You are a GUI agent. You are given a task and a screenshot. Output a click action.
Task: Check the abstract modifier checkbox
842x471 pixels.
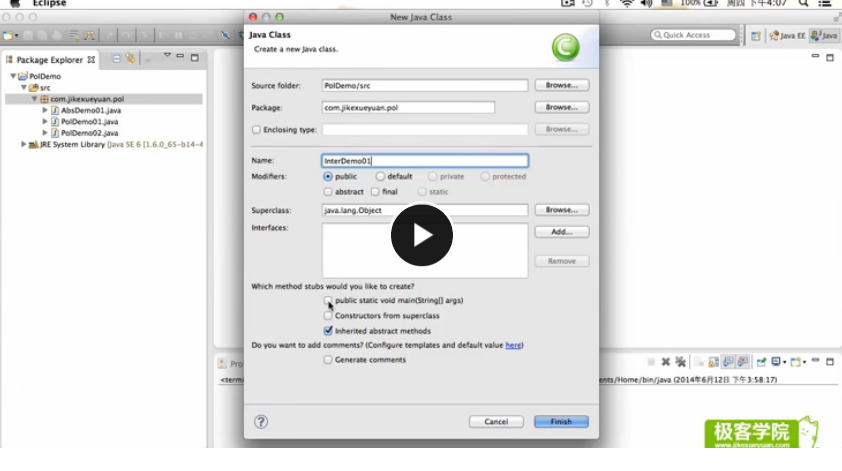(328, 192)
